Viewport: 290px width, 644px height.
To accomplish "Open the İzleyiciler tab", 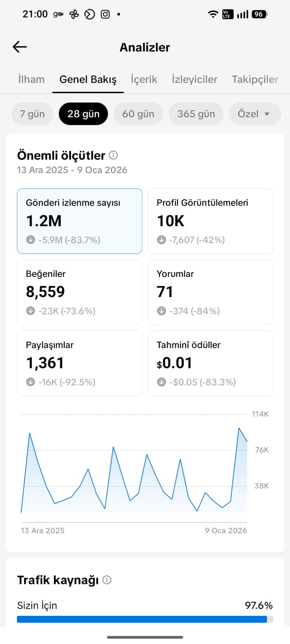I will [195, 79].
